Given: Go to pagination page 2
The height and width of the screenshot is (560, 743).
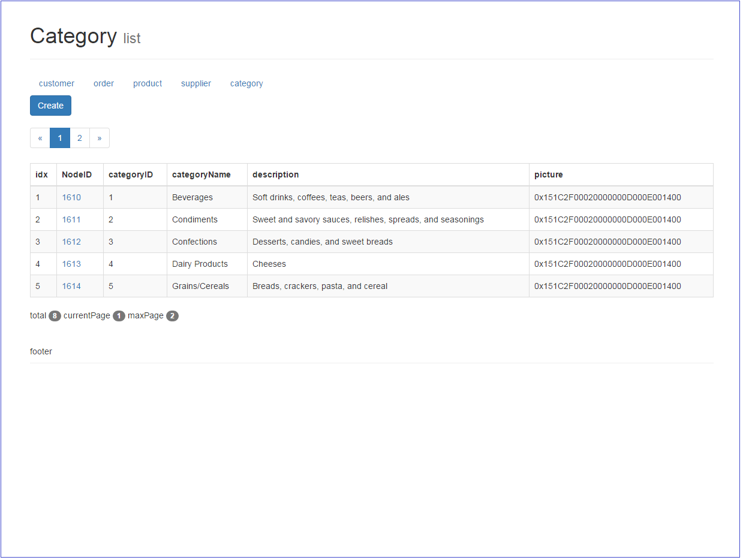Looking at the screenshot, I should coord(80,138).
